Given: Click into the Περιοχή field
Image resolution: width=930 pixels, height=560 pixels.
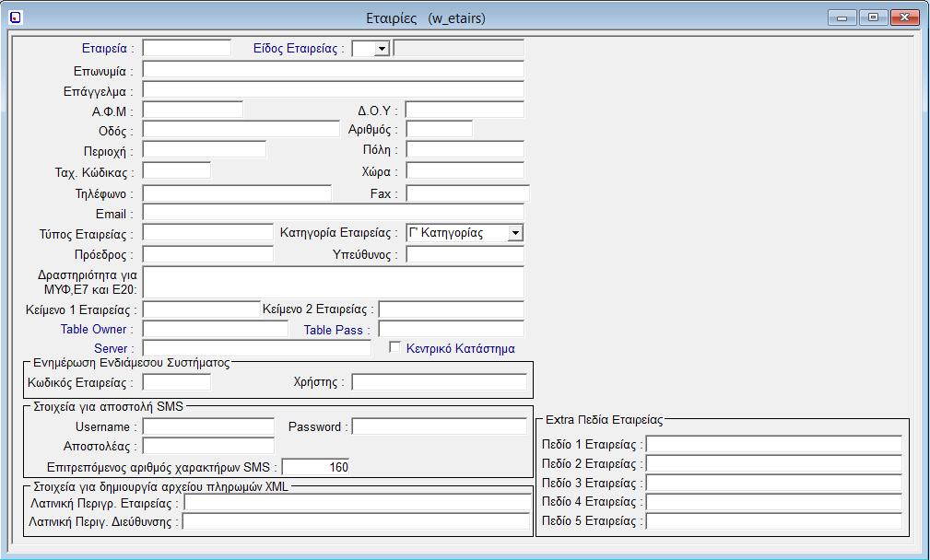Looking at the screenshot, I should pos(205,150).
